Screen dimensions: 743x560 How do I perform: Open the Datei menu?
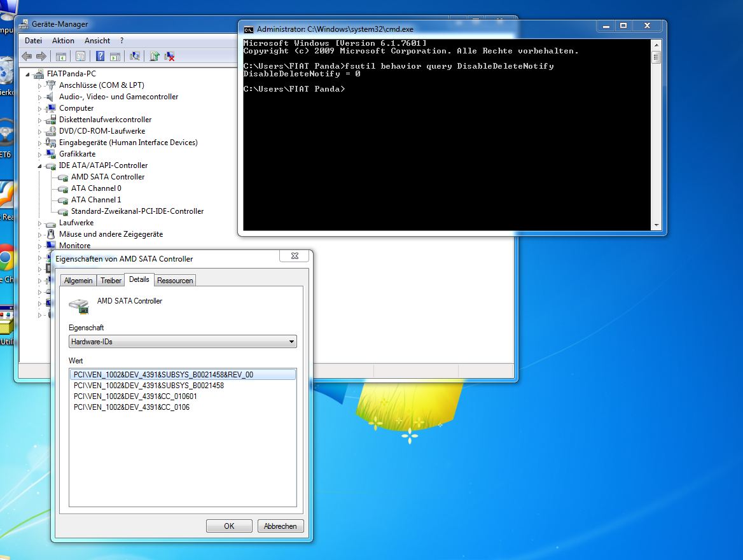click(x=33, y=41)
